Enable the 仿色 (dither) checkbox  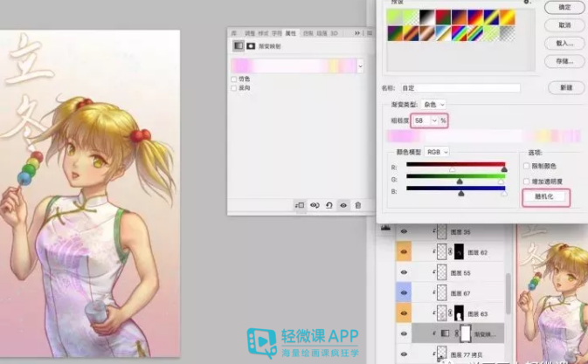coord(233,79)
